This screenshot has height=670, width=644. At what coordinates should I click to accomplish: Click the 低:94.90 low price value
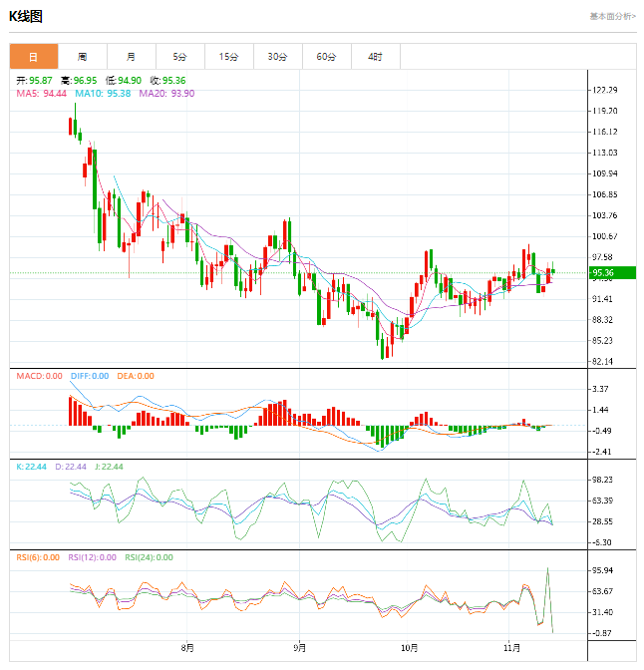click(124, 81)
